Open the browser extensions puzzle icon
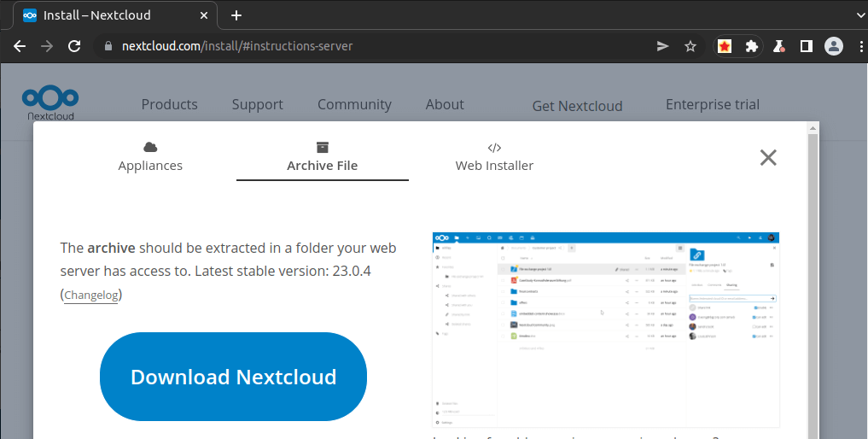Image resolution: width=868 pixels, height=439 pixels. (x=751, y=46)
